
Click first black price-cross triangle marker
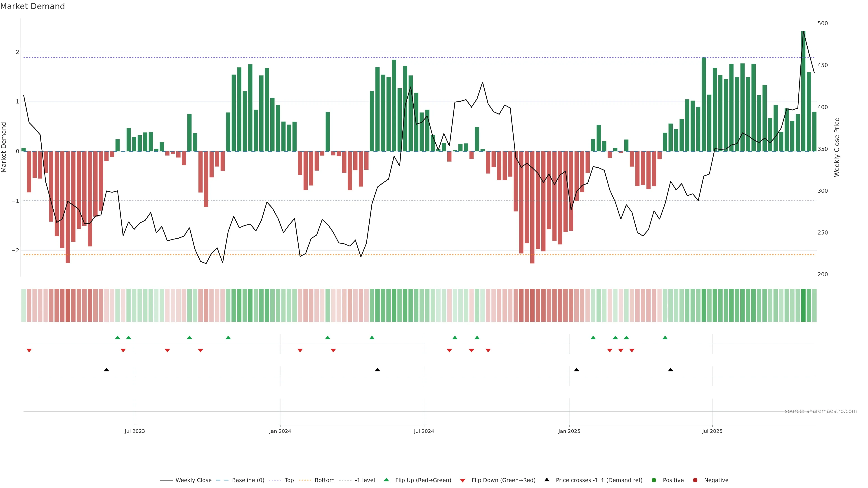click(x=106, y=370)
